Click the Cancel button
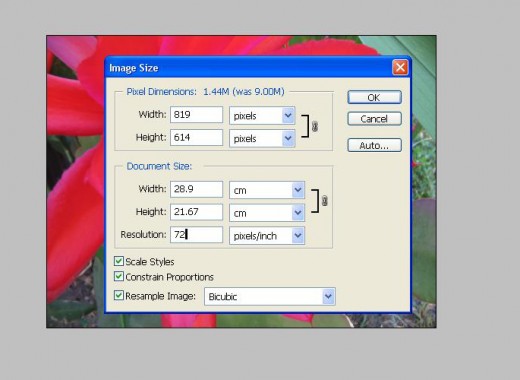520x380 pixels. pyautogui.click(x=374, y=119)
